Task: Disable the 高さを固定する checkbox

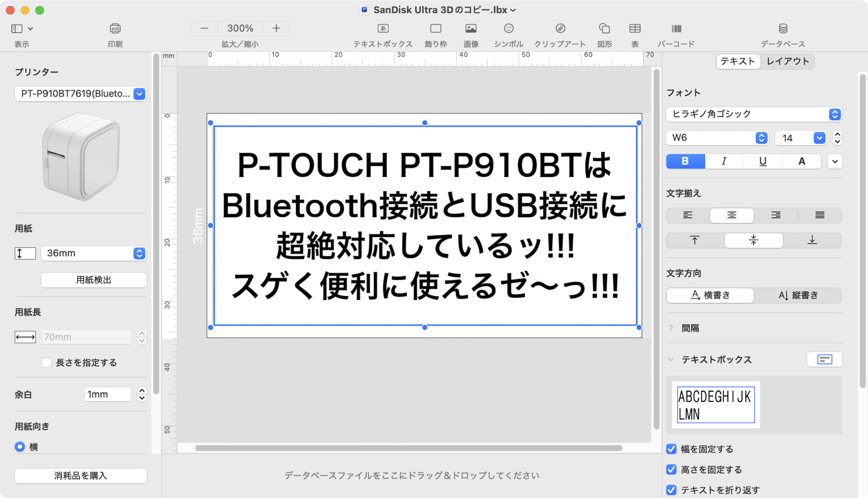Action: tap(671, 470)
